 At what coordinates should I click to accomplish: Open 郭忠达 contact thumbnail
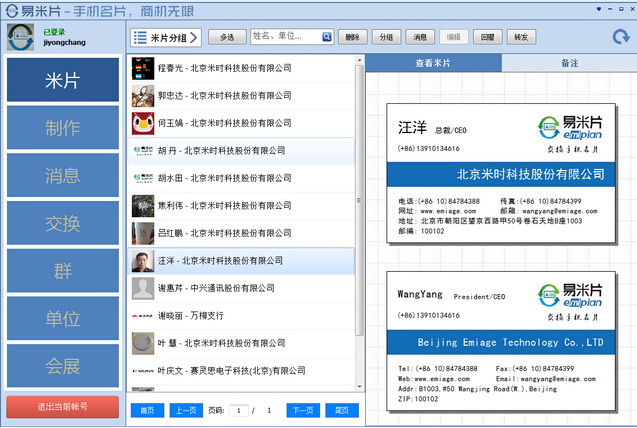click(143, 96)
